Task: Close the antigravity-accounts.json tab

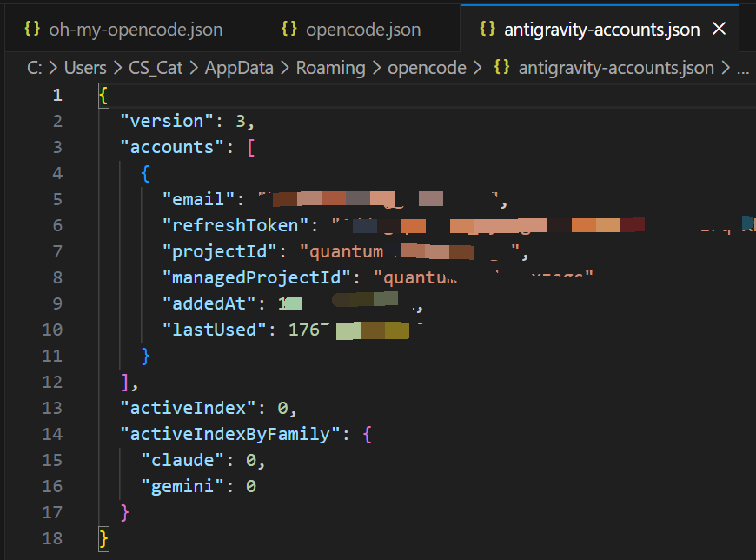Action: [x=719, y=29]
